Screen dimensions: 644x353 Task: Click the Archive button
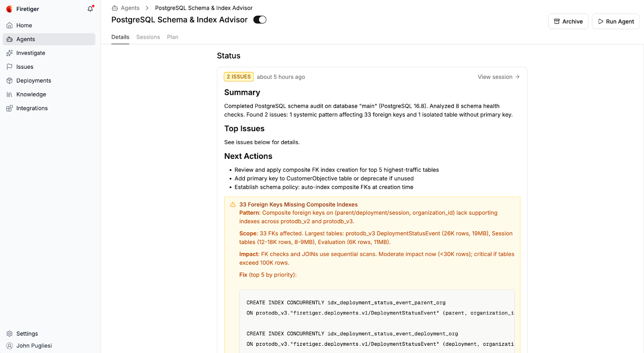pyautogui.click(x=568, y=21)
